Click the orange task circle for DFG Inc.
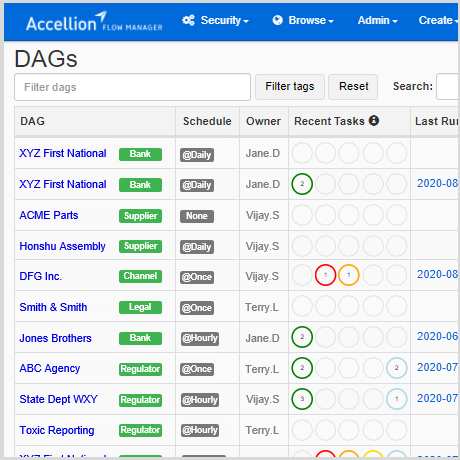The image size is (460, 460). click(x=349, y=275)
